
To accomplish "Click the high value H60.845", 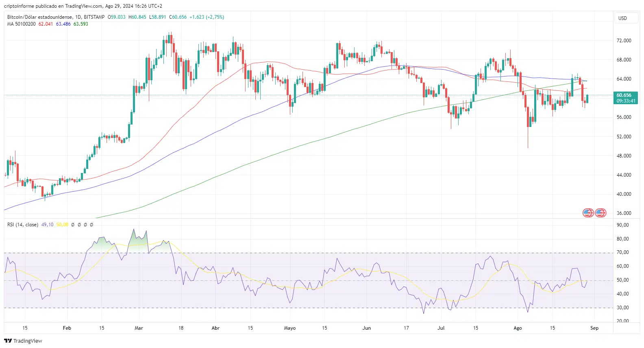I will pyautogui.click(x=137, y=17).
